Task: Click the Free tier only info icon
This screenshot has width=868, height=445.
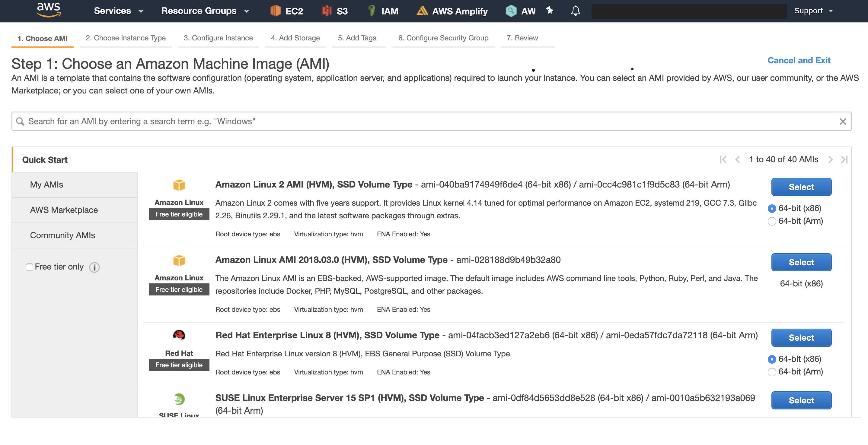Action: (x=94, y=267)
